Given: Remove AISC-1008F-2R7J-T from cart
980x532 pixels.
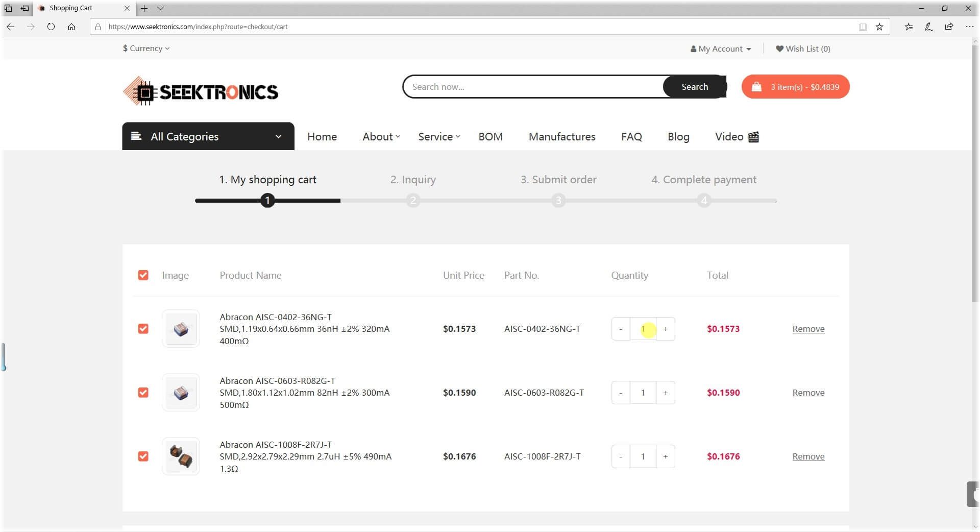Looking at the screenshot, I should tap(808, 456).
